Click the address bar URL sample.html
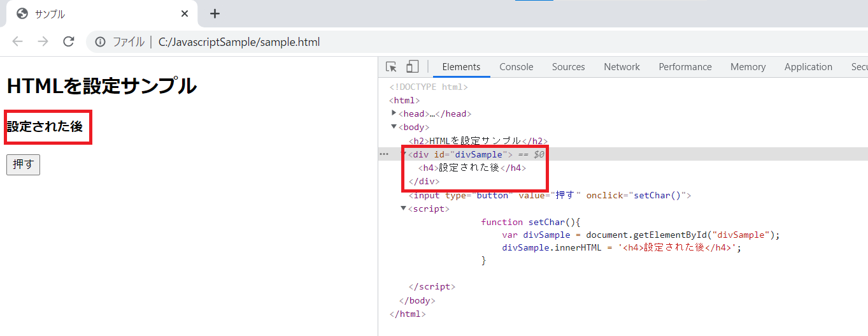 239,42
